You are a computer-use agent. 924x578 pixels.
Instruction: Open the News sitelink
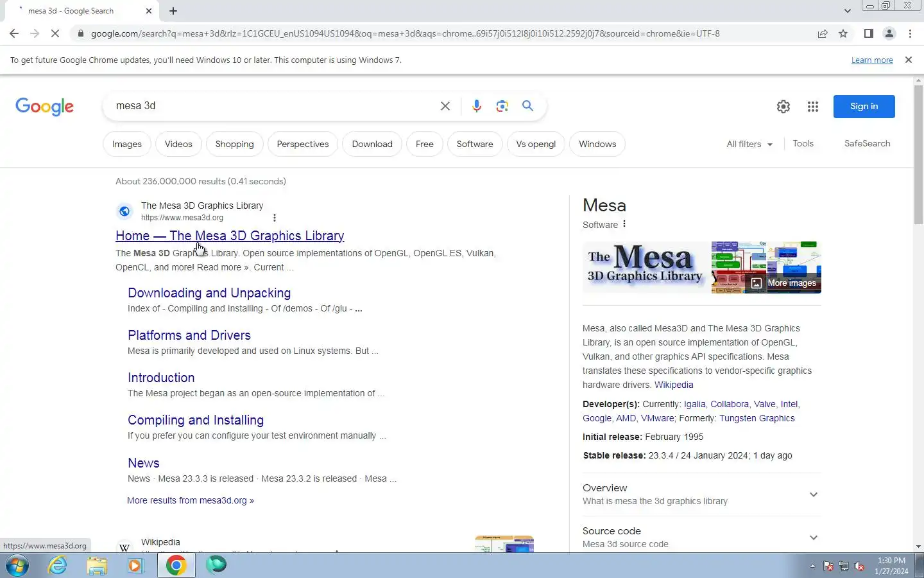[144, 463]
